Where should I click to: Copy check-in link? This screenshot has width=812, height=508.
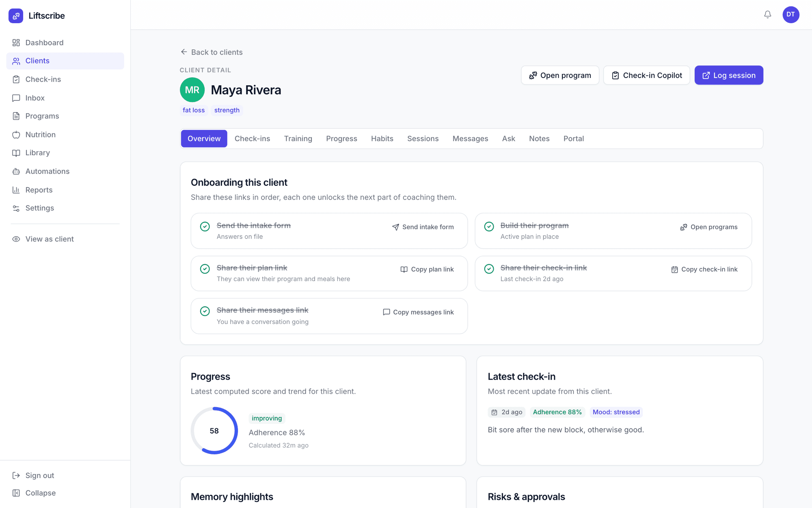click(704, 269)
